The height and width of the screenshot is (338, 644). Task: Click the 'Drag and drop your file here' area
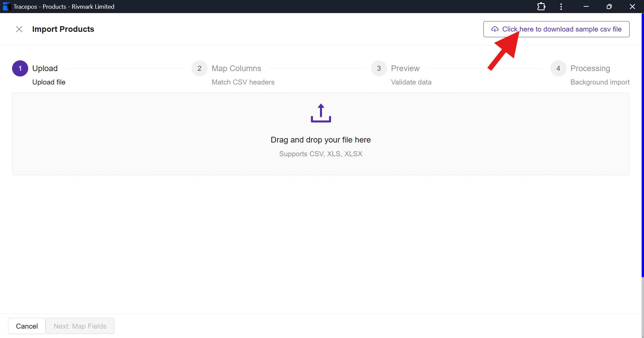(x=321, y=134)
